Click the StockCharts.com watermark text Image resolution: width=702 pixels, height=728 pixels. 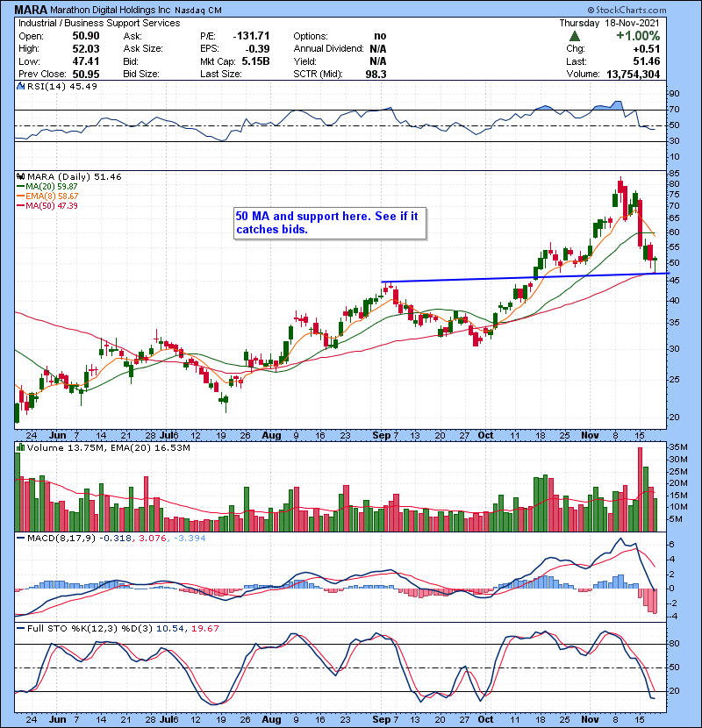(627, 10)
